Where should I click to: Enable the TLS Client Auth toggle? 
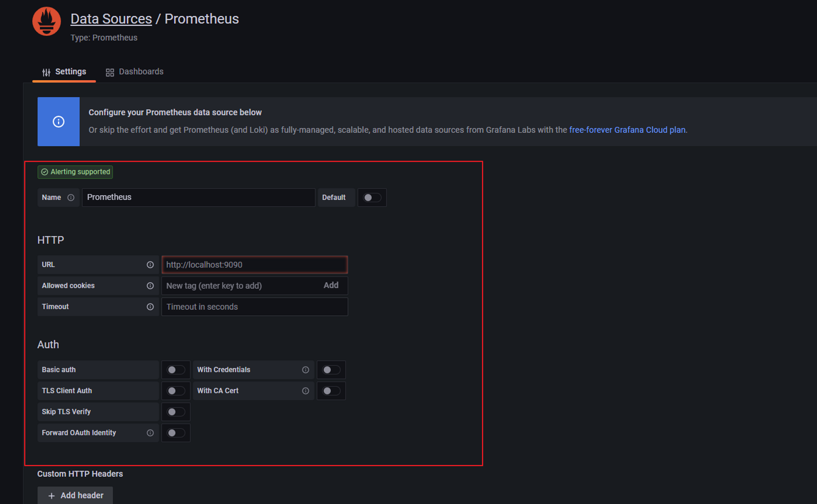pos(176,391)
